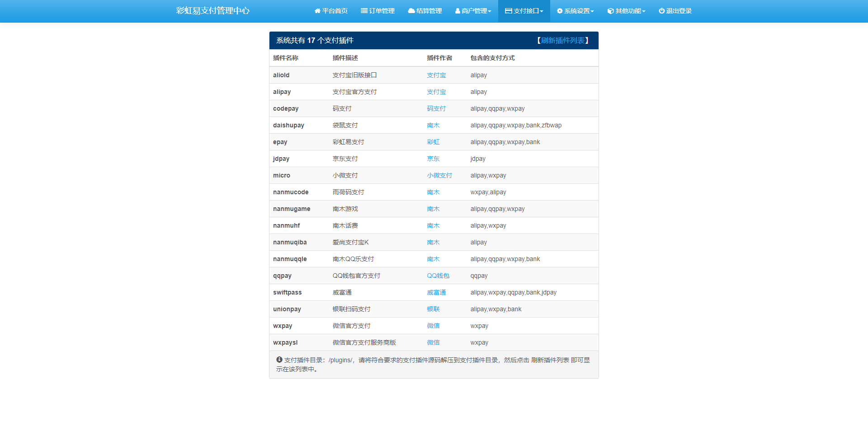Click payment types alipay,wxpay,qqpay,bank,jdpay
Screen dimensions: 868x421
pos(513,293)
